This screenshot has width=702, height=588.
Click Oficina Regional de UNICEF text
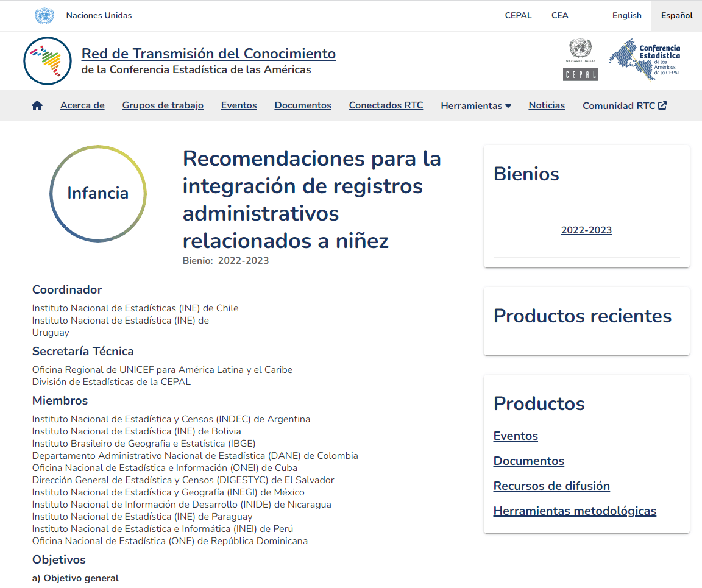point(162,370)
